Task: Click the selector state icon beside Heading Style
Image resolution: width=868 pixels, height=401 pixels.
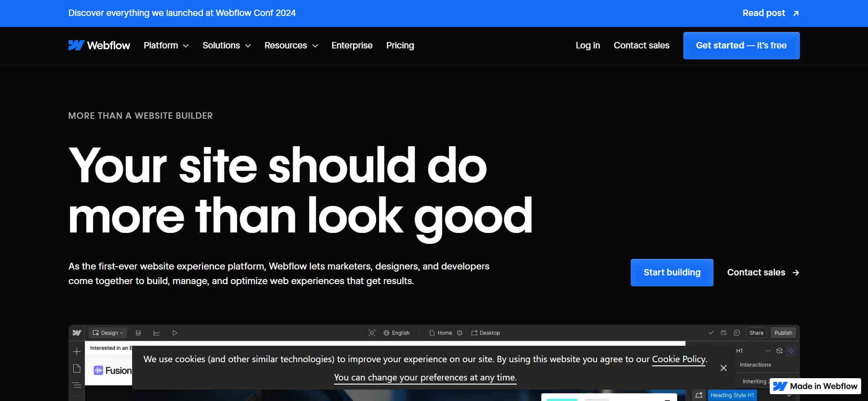Action: [x=699, y=395]
